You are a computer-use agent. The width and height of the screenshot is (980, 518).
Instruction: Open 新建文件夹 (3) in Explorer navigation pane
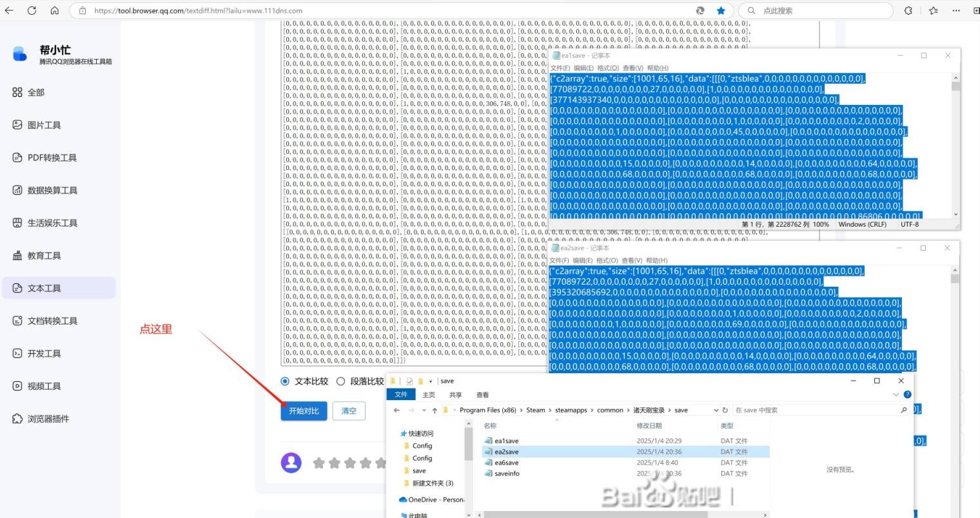[428, 483]
